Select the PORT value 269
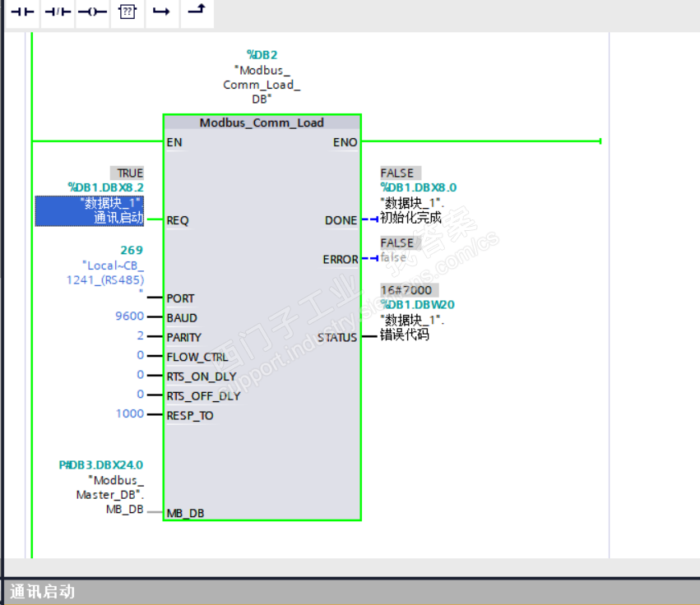Image resolution: width=700 pixels, height=605 pixels. 132,250
